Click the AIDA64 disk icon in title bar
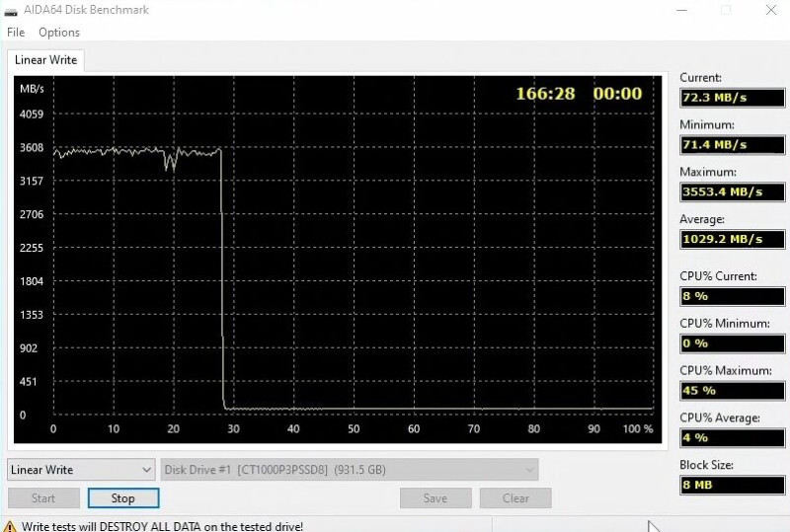This screenshot has height=532, width=790. point(11,11)
